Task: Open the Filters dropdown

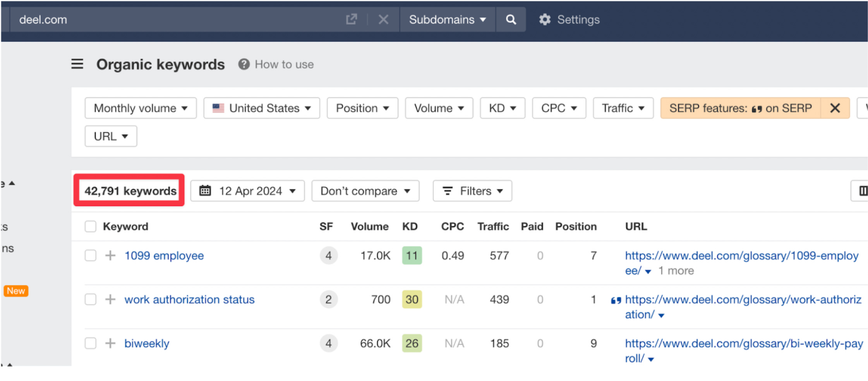Action: tap(472, 191)
